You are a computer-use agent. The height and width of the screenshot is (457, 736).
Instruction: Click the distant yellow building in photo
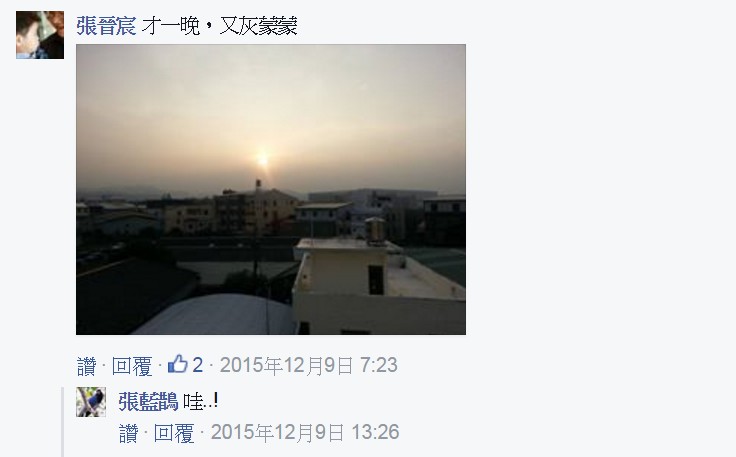point(256,211)
